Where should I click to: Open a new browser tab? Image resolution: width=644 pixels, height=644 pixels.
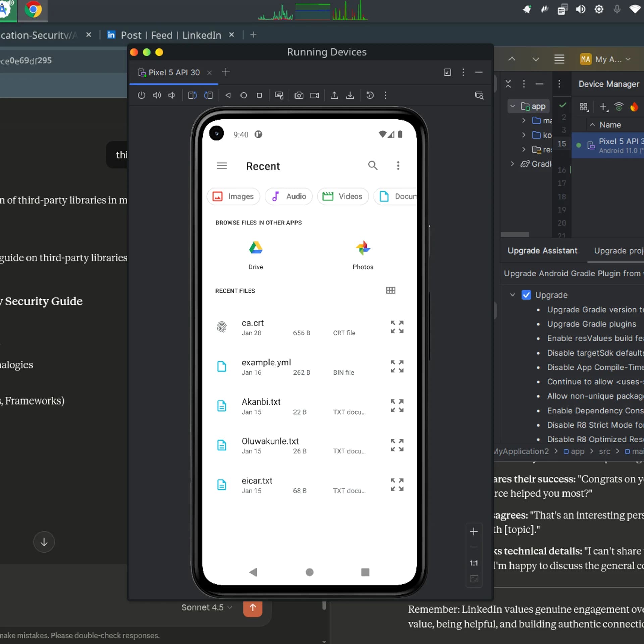(253, 35)
